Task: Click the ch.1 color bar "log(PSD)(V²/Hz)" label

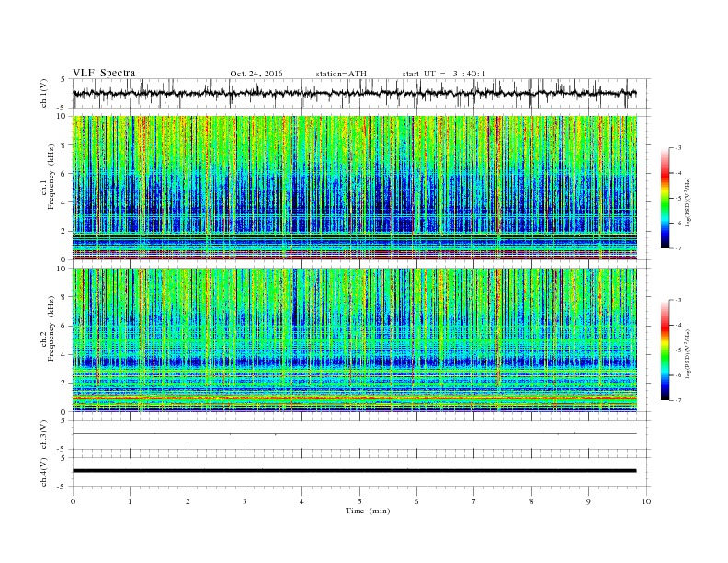Action: pos(688,202)
